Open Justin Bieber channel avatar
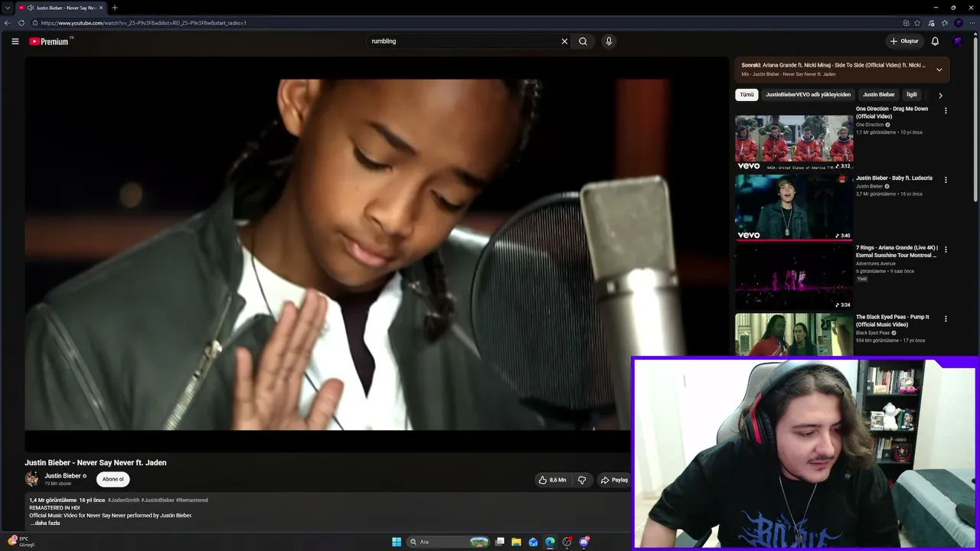The width and height of the screenshot is (980, 551). (x=31, y=479)
